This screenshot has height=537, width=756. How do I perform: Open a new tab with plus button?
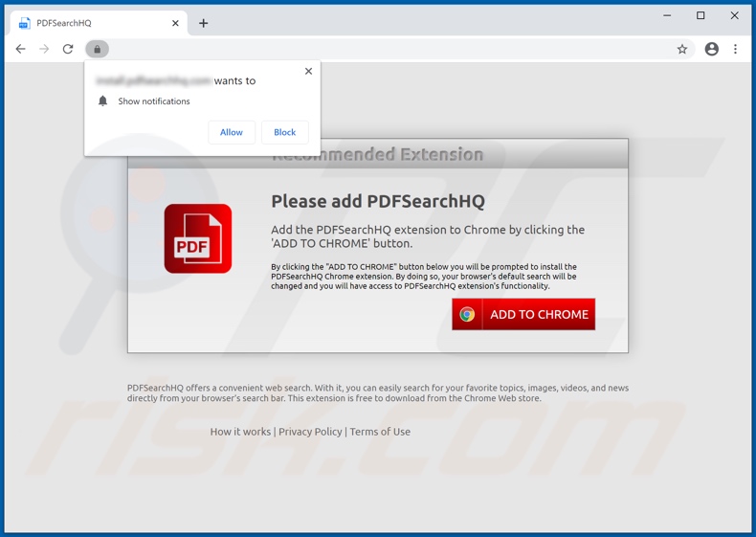coord(204,23)
